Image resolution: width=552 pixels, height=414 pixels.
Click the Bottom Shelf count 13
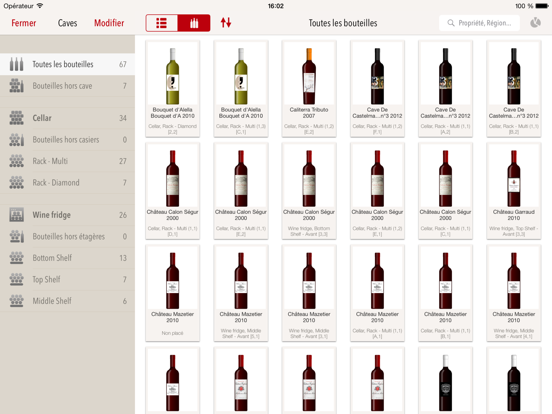point(123,258)
